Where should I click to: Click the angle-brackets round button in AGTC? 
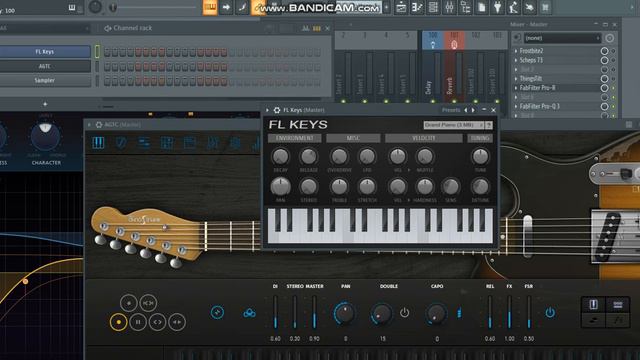coord(158,322)
